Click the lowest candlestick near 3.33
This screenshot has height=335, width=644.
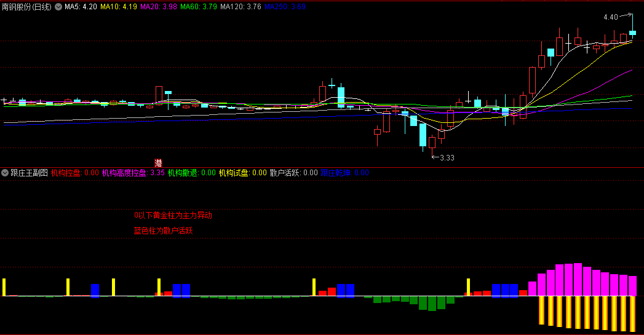(x=432, y=143)
